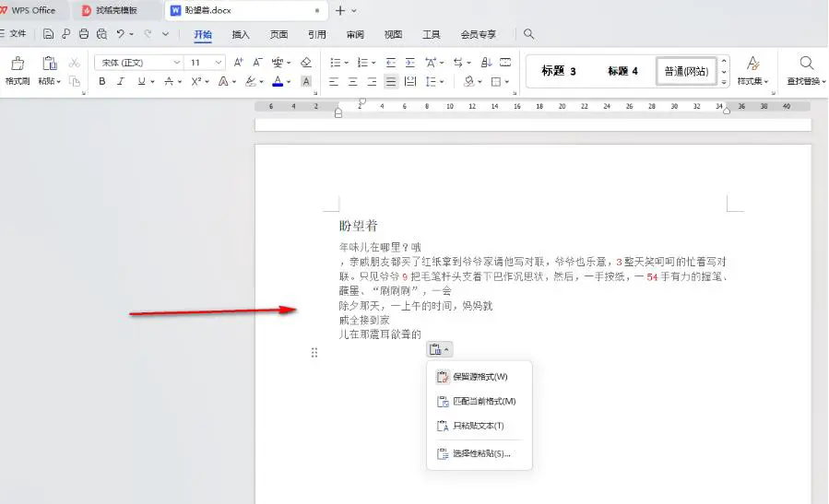Click the show/hide marks icon beside sort
This screenshot has height=504, width=829.
[505, 63]
